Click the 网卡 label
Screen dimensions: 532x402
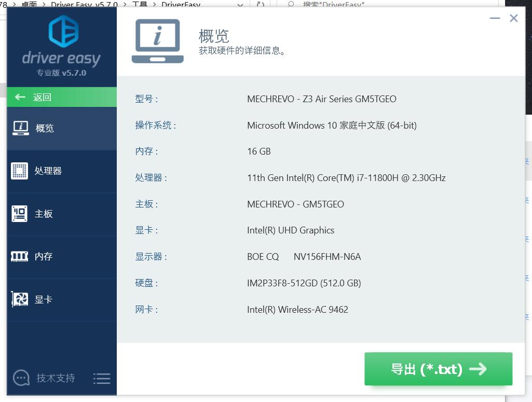[146, 310]
